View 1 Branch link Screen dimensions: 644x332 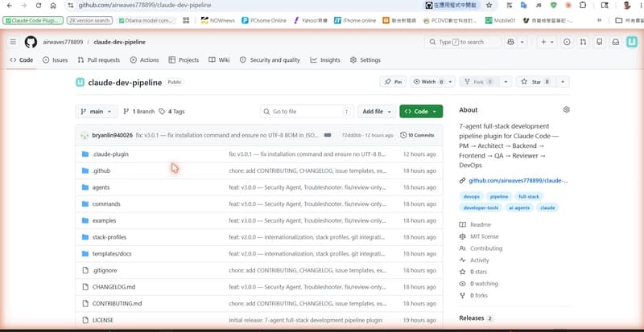(x=138, y=111)
